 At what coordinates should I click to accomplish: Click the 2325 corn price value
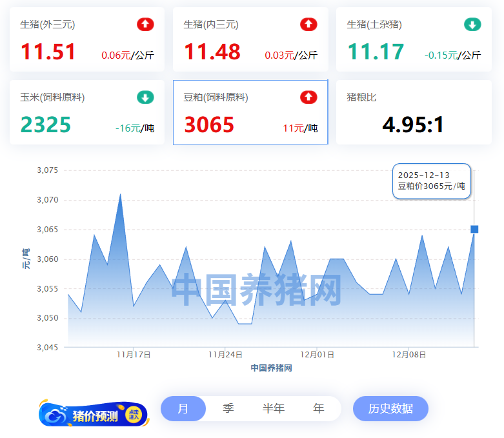click(46, 124)
